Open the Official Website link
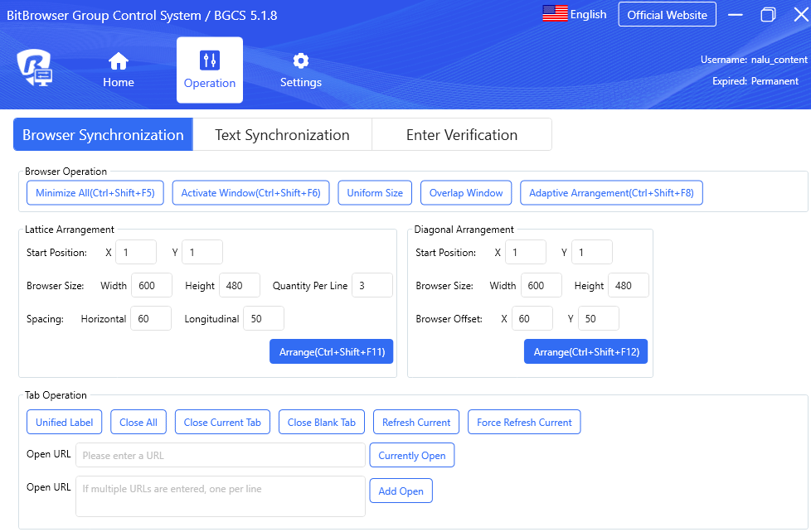Viewport: 811px width, 532px height. [x=668, y=14]
